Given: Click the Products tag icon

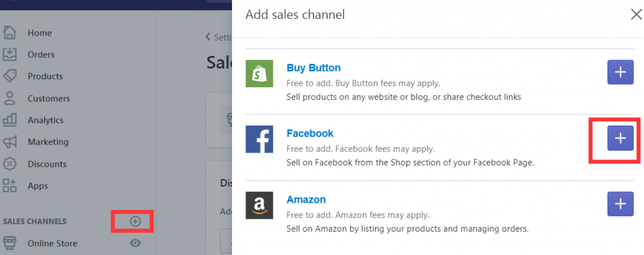Looking at the screenshot, I should pos(9,76).
